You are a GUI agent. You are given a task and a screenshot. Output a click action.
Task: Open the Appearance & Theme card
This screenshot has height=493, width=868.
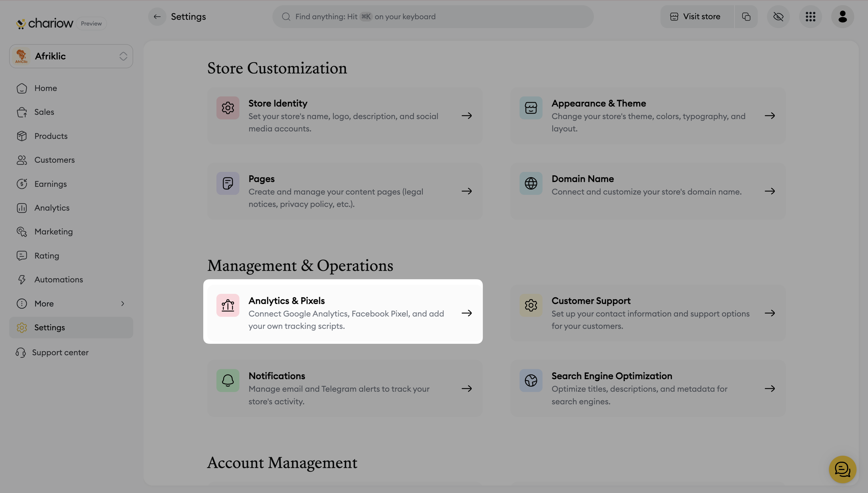click(648, 116)
